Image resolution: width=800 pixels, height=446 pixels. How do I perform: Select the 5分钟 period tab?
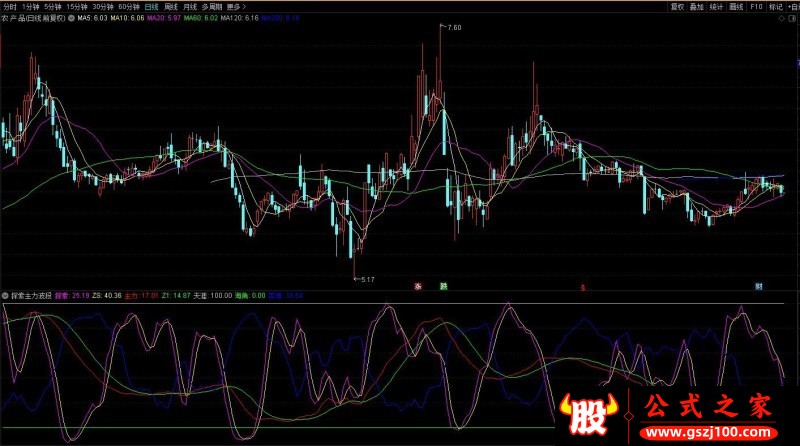pos(53,7)
